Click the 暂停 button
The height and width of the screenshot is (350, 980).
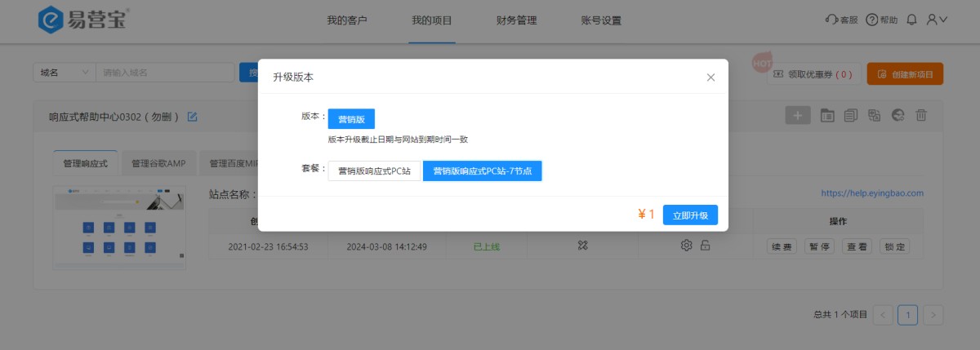[820, 246]
